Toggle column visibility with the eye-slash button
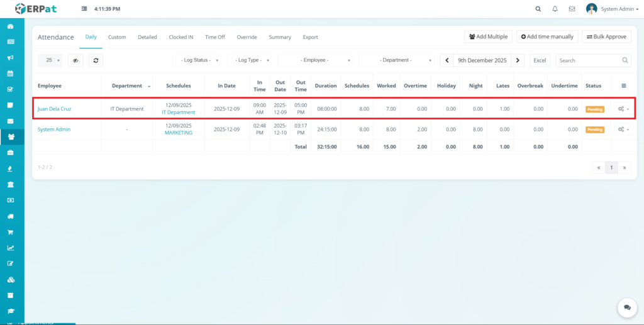 pyautogui.click(x=76, y=60)
